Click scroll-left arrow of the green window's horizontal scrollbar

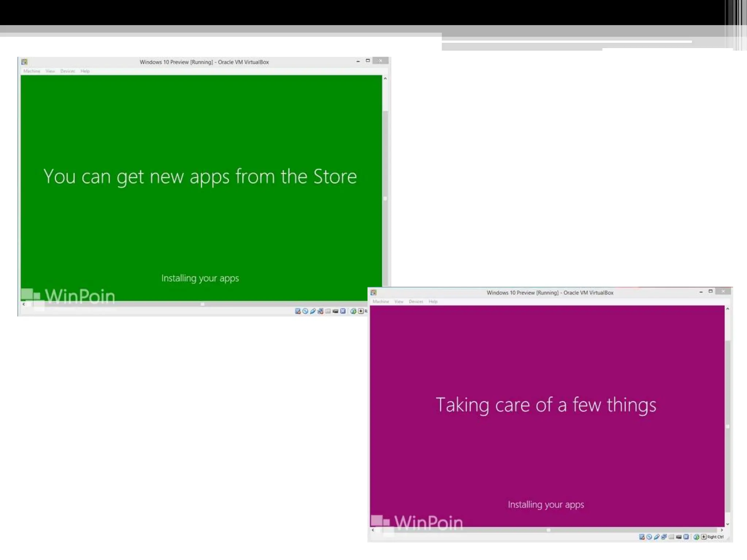click(x=24, y=304)
